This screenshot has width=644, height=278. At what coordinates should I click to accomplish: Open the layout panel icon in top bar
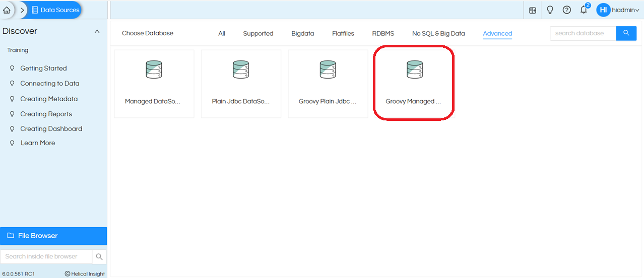[x=533, y=10]
